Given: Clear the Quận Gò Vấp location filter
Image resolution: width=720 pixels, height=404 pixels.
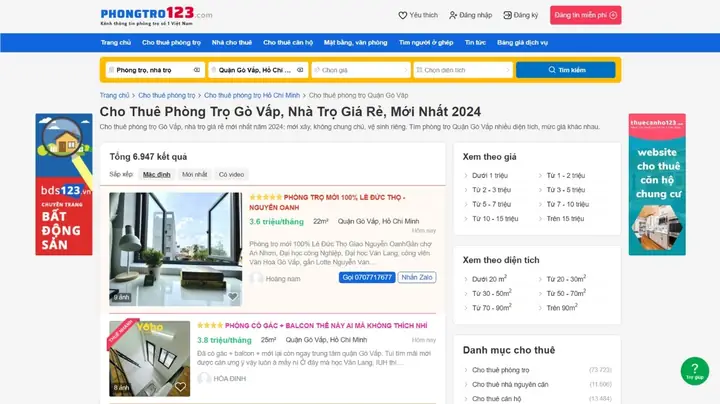Looking at the screenshot, I should (300, 70).
